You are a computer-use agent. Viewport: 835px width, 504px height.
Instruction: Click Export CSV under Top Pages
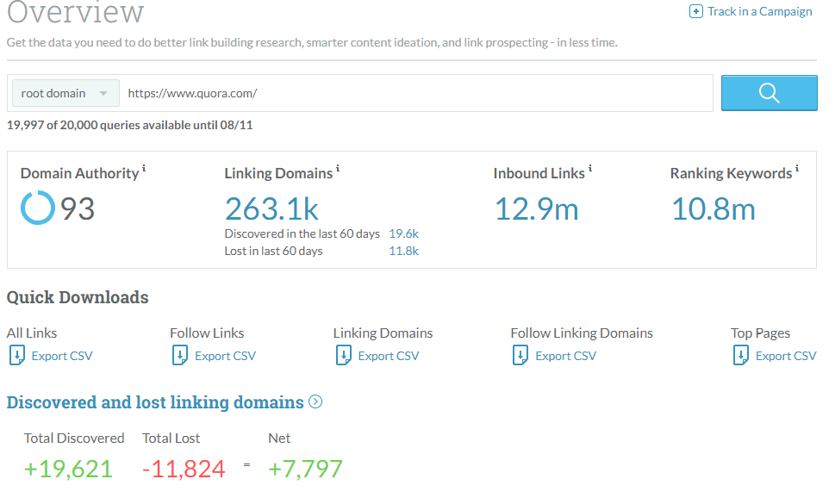pyautogui.click(x=786, y=356)
